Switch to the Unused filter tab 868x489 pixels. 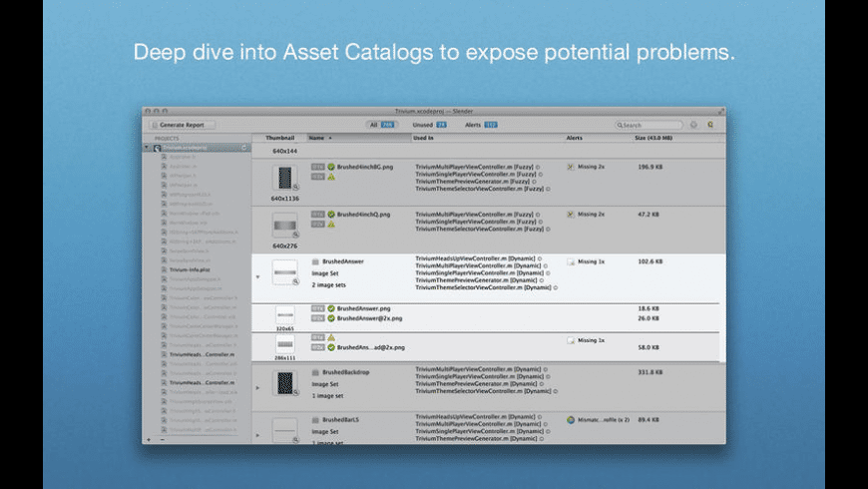[429, 125]
